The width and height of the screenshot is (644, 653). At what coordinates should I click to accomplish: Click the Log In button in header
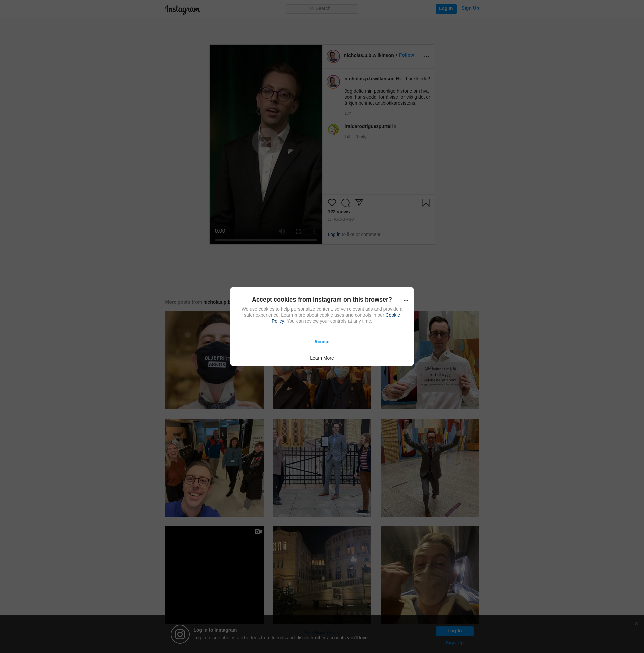pyautogui.click(x=445, y=9)
